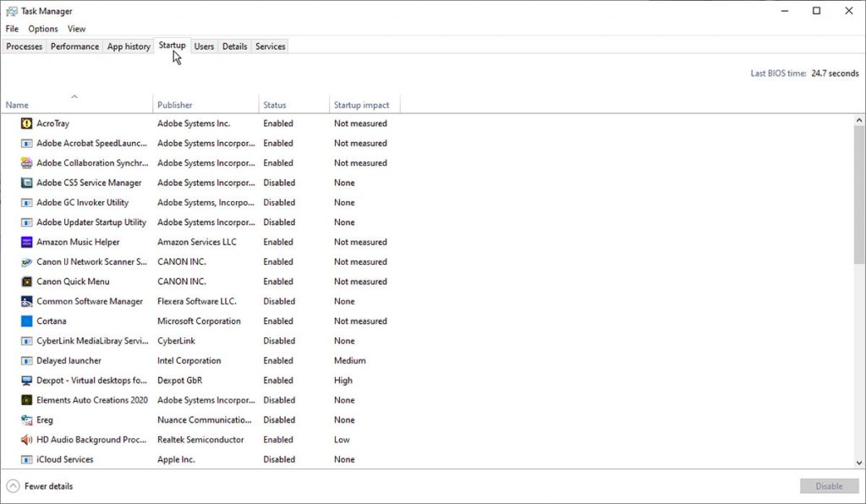
Task: Sort by Startup impact column header
Action: pos(362,105)
